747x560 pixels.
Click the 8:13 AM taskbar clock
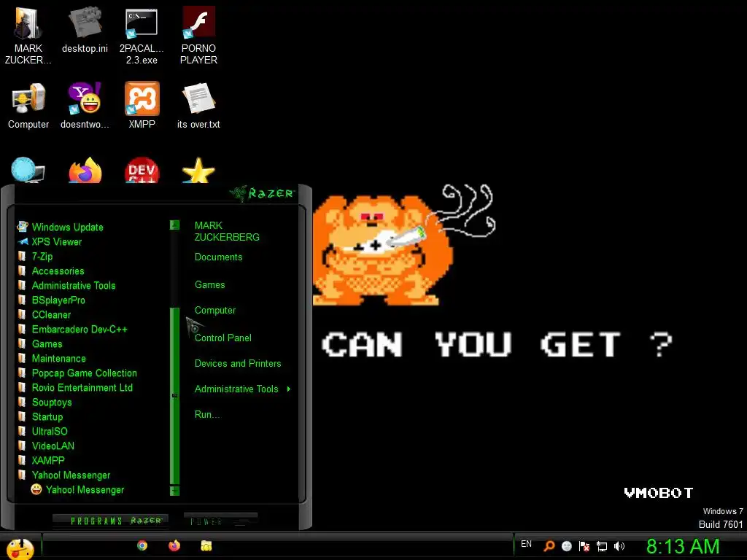pos(683,547)
